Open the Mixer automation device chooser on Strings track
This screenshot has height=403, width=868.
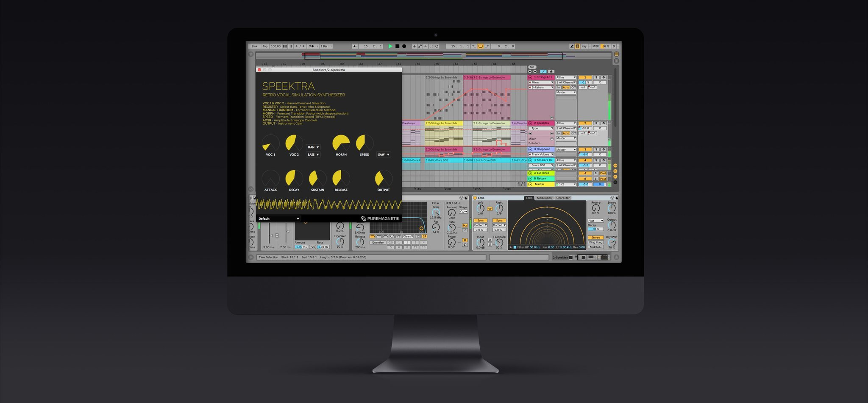pyautogui.click(x=541, y=82)
